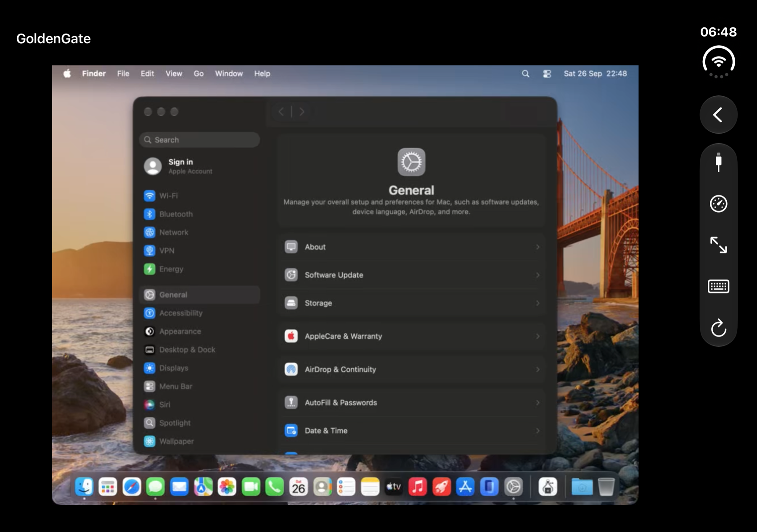Open the speed gauge control in GoldenGate
The height and width of the screenshot is (532, 757).
click(x=718, y=204)
